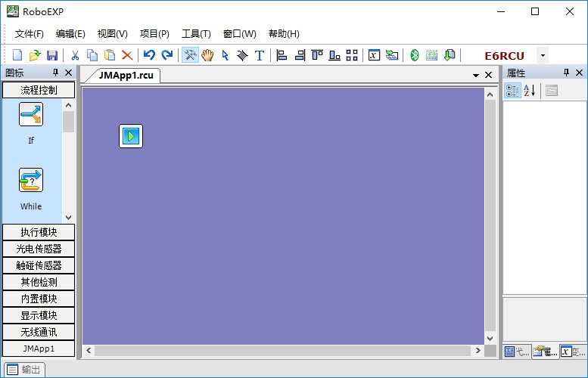Align selected modules to the bottom
Screen dimensions: 588x378
(334, 55)
